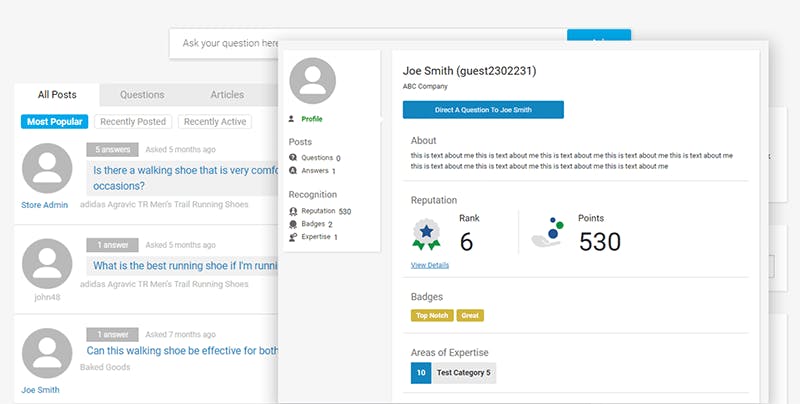Click the Top Notch badge

pos(431,315)
